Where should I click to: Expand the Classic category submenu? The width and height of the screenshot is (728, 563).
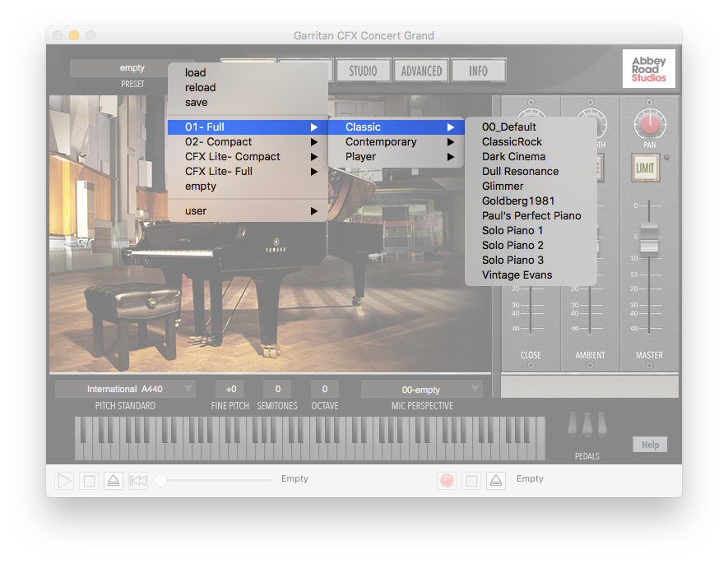(x=396, y=127)
